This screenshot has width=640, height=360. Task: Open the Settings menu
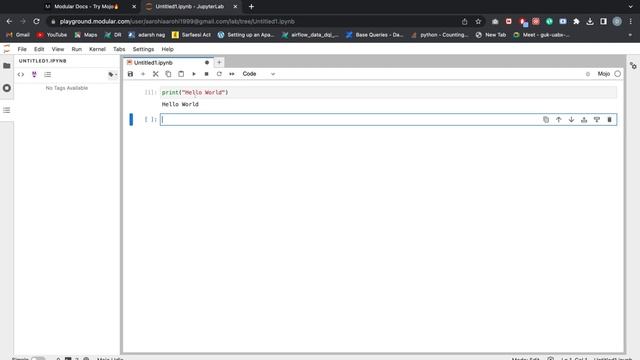[143, 49]
